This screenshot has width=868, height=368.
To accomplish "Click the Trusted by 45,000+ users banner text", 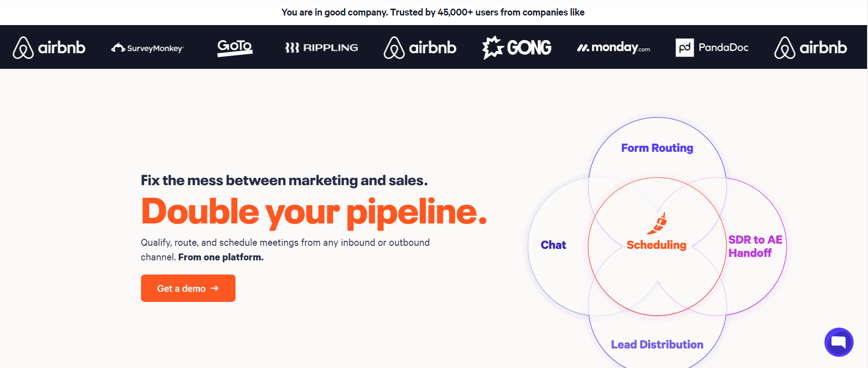I will tap(433, 12).
